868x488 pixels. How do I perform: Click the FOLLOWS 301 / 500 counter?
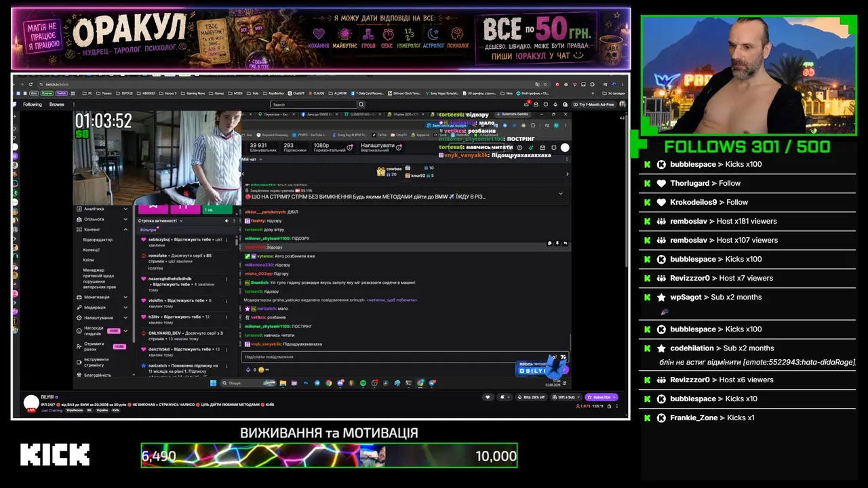[747, 146]
